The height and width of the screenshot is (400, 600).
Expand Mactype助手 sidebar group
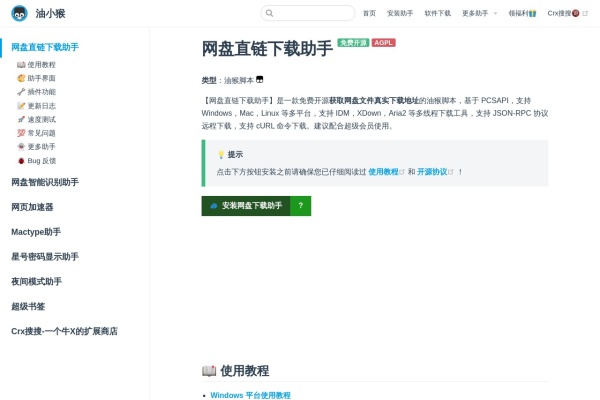pos(36,231)
